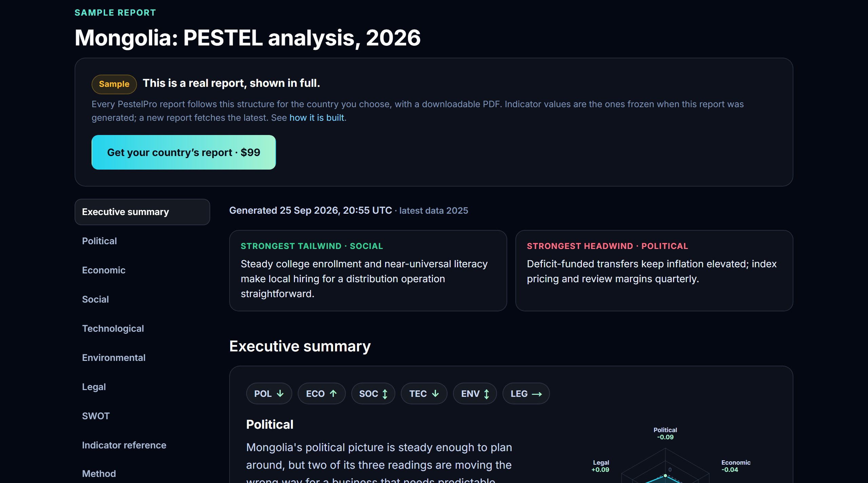Click the 'latest data 2025' text
Viewport: 868px width, 483px height.
coord(434,211)
